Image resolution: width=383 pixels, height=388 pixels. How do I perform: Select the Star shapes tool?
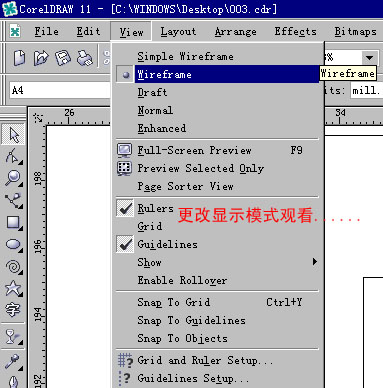13,289
